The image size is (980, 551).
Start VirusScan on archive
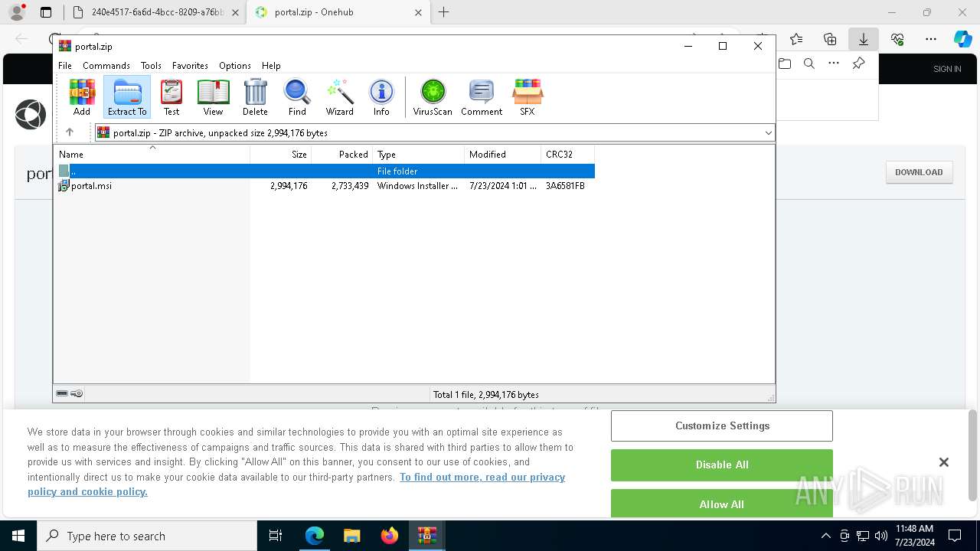pyautogui.click(x=433, y=97)
